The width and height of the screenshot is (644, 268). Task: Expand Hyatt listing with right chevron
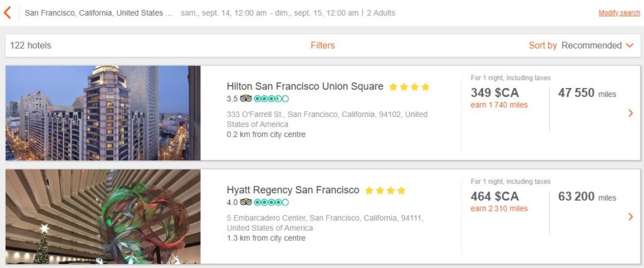click(631, 217)
